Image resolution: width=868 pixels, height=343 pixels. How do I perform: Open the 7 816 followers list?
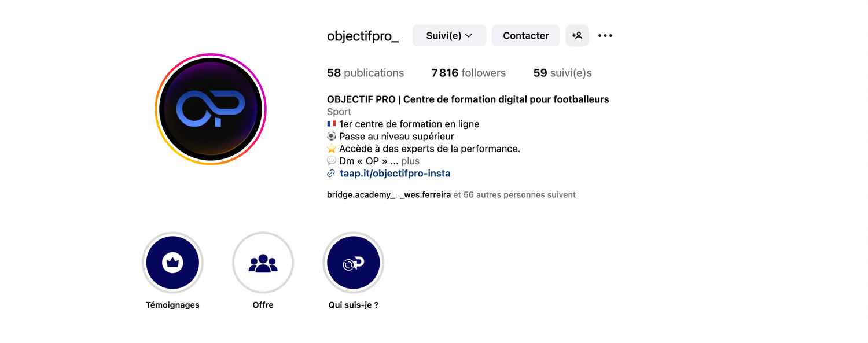click(468, 73)
